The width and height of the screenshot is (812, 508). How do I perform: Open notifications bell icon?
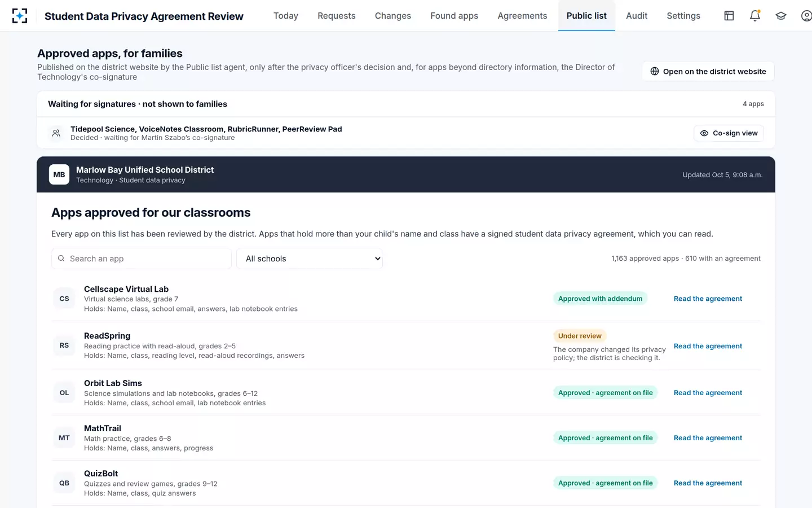pos(755,16)
